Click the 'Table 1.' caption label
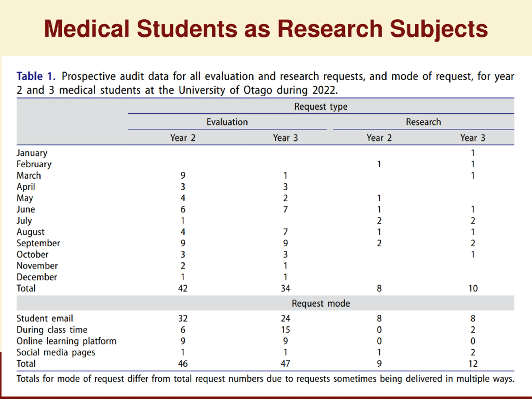The width and height of the screenshot is (532, 399). click(36, 76)
